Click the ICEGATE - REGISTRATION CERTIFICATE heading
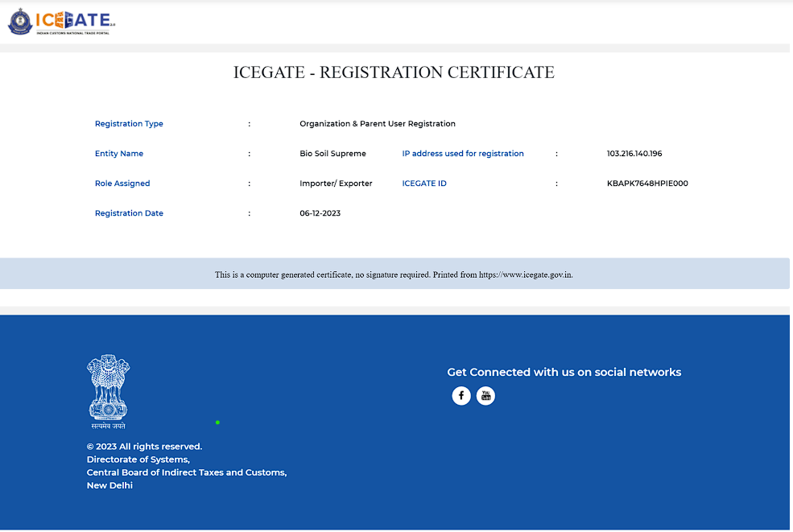 [x=394, y=72]
